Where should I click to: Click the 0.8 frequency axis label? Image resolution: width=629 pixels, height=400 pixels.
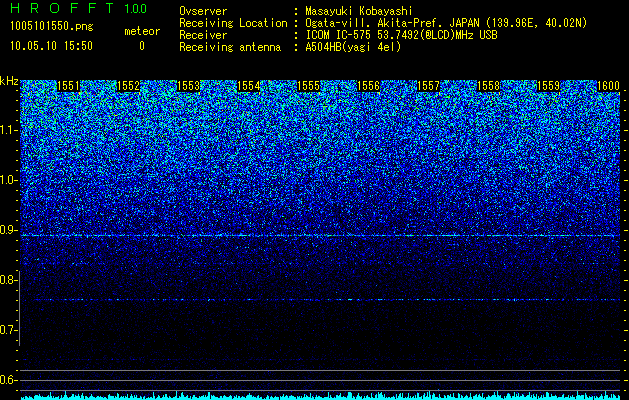[8, 280]
